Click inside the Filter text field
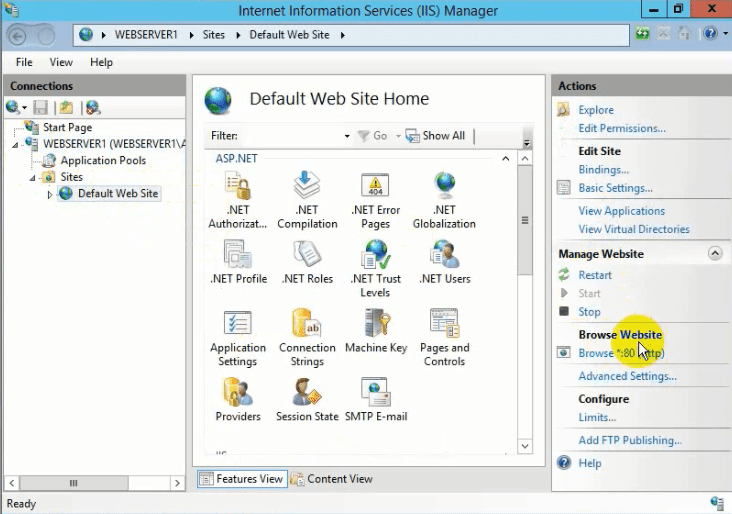 290,136
